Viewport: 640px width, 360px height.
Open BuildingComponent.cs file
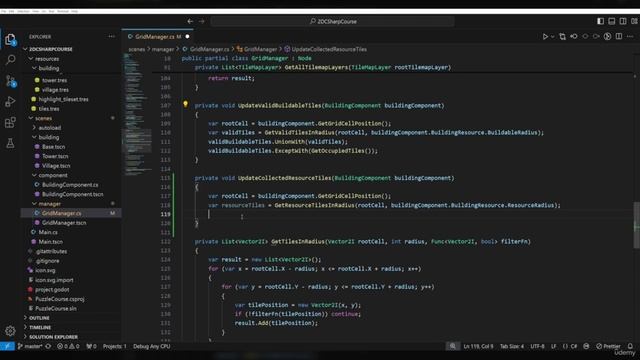coord(71,184)
